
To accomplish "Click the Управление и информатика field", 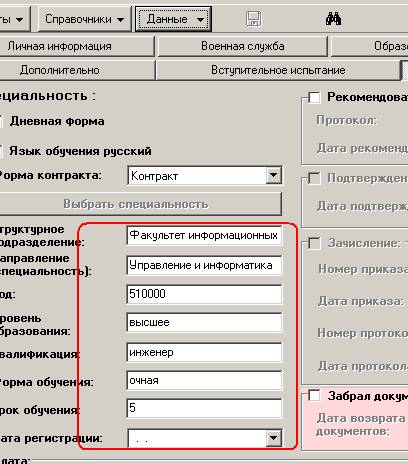I will [204, 265].
